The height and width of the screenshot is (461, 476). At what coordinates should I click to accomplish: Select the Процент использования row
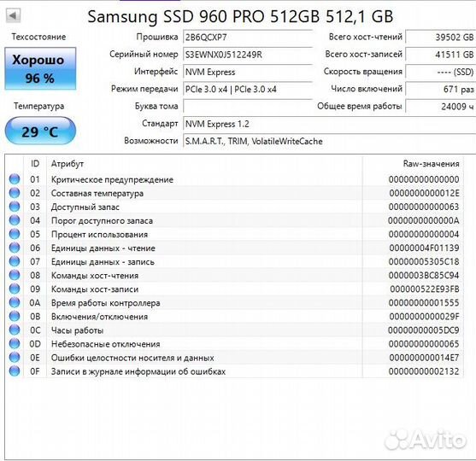[234, 234]
